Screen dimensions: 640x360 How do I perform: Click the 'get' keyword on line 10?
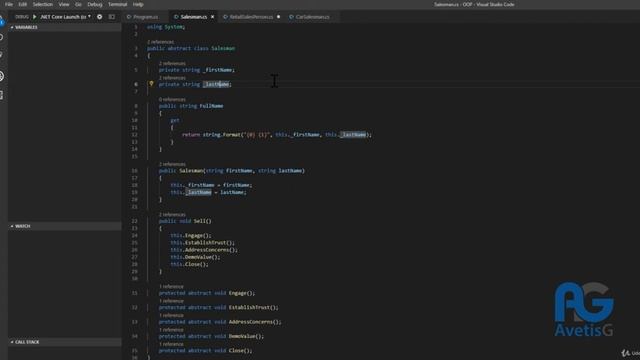tap(175, 120)
